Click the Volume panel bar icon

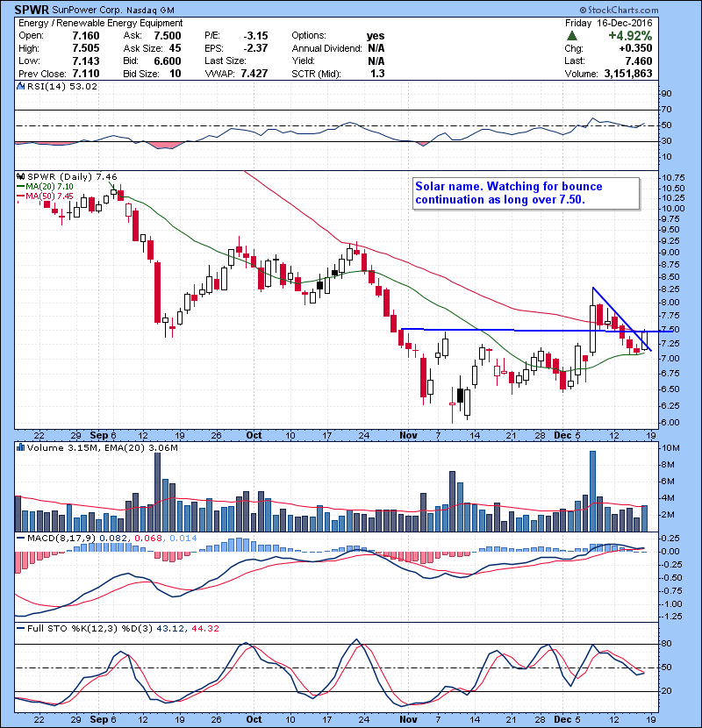coord(20,447)
